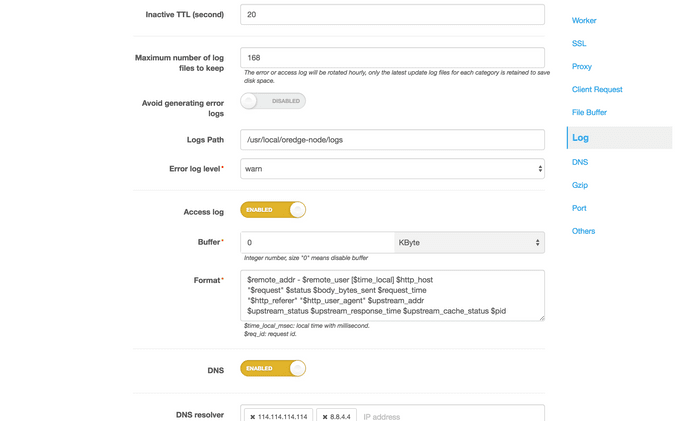Jump to the Port section
Viewport: 700px width, 421px height.
point(579,208)
